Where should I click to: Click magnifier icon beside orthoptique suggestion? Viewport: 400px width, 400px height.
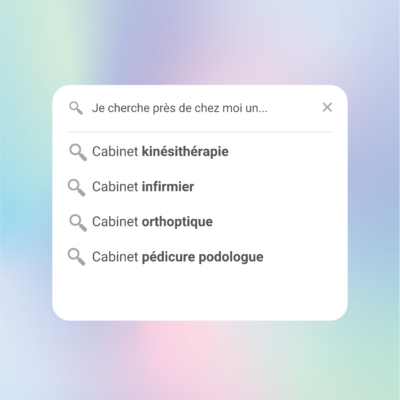[x=78, y=223]
